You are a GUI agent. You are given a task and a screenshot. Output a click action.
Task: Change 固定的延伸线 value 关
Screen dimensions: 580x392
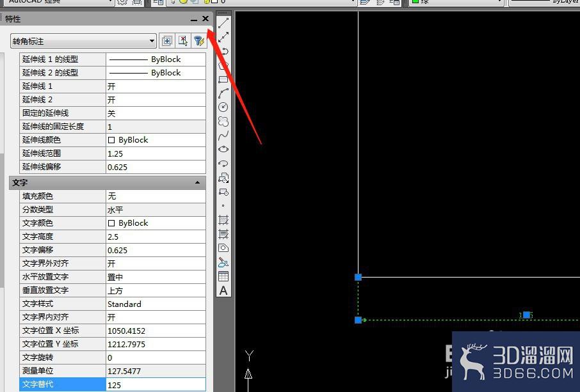click(x=156, y=113)
